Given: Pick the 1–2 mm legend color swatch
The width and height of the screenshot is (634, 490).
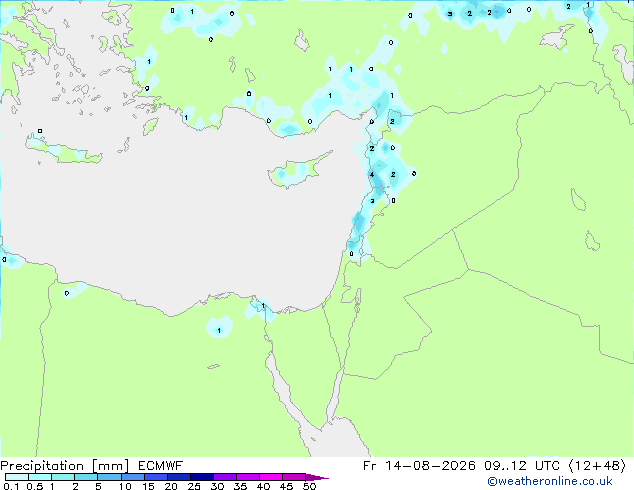Looking at the screenshot, I should click(x=63, y=477).
